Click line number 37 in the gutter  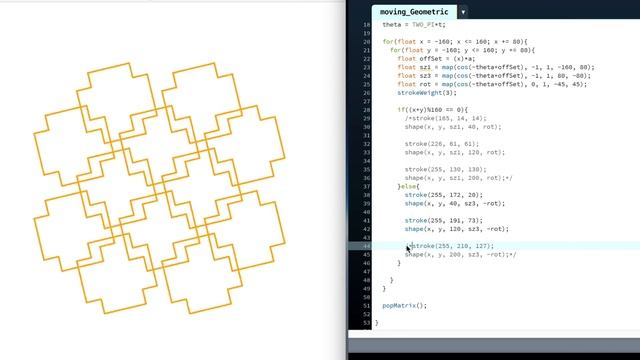tap(366, 187)
